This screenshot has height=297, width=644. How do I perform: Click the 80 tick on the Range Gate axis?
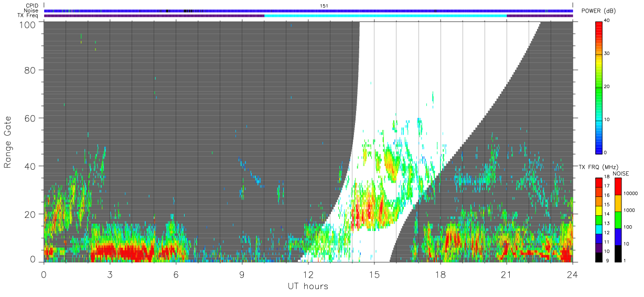click(x=30, y=70)
